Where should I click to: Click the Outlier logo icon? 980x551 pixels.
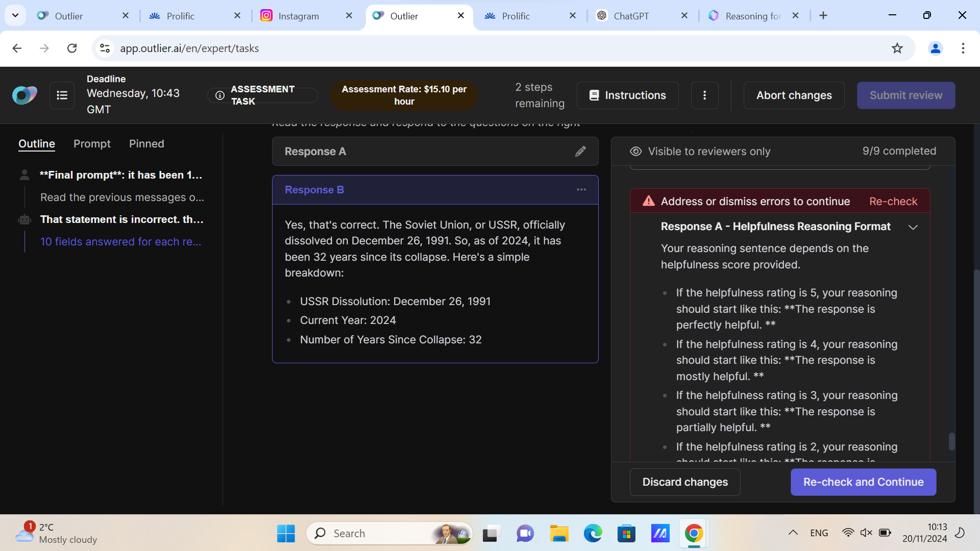pos(24,95)
